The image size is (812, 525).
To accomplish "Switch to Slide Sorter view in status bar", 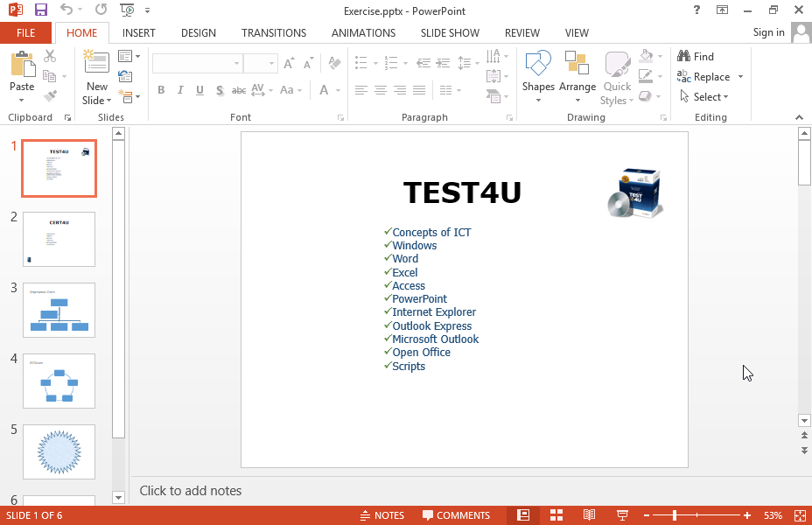I will (x=556, y=515).
